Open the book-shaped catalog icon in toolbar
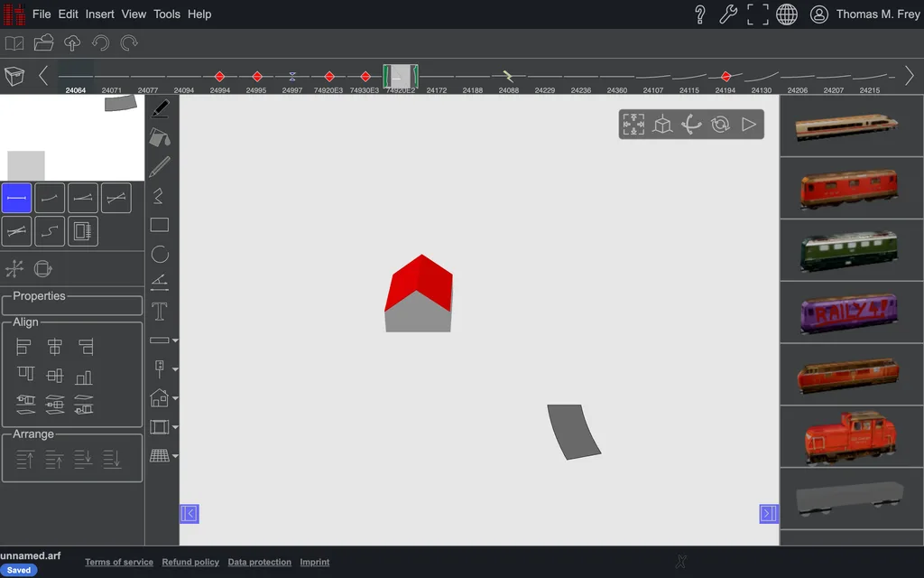 [x=14, y=43]
